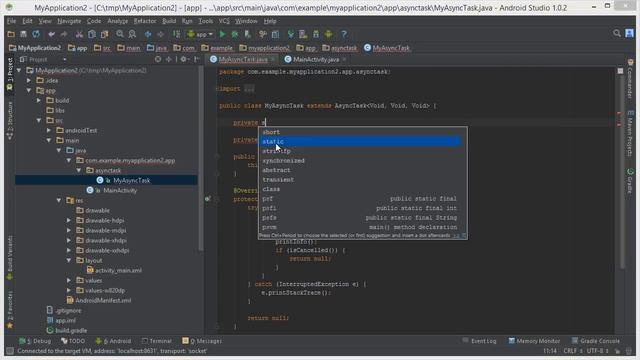Image resolution: width=640 pixels, height=360 pixels.
Task: Open the SDK Manager toolbar icon
Action: click(316, 34)
